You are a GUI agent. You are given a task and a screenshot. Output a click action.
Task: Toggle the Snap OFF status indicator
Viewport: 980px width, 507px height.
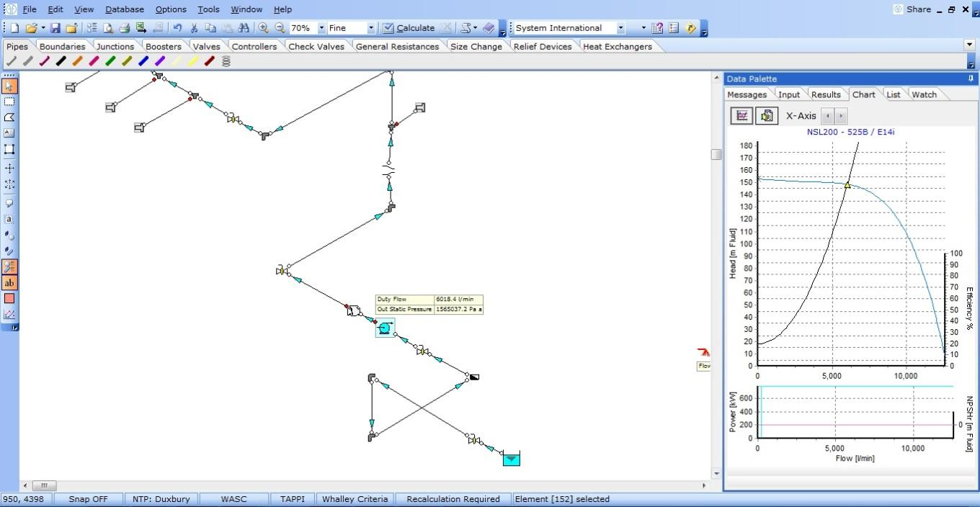pos(88,498)
